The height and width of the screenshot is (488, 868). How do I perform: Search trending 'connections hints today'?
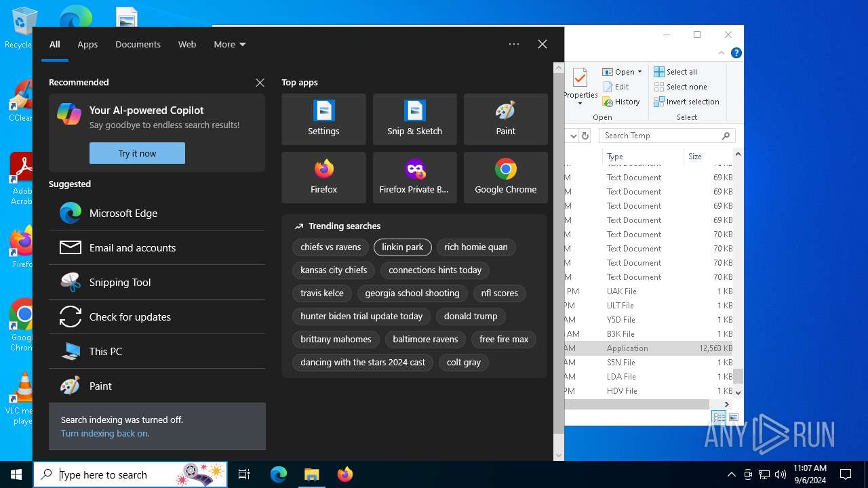(x=435, y=270)
